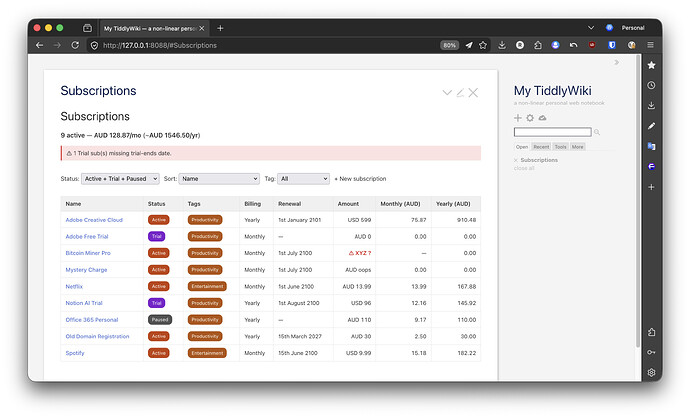Add a new panel in the browser sidebar
Screen dimensions: 690x417
click(652, 187)
